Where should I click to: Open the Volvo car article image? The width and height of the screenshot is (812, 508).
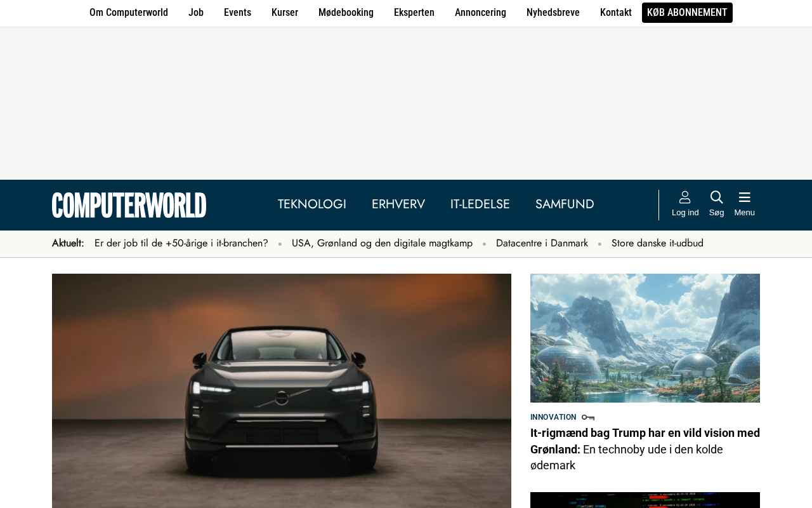[282, 391]
